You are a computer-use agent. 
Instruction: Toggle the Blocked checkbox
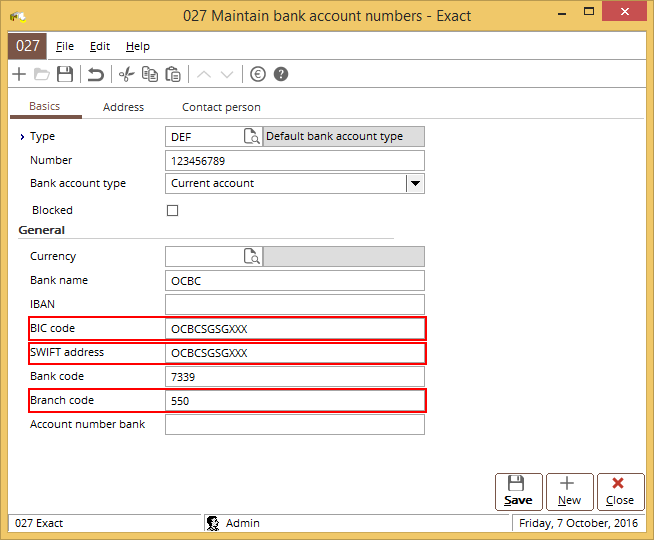[x=172, y=211]
